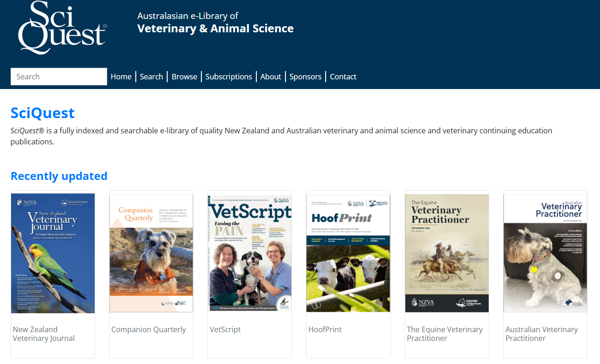View The Equine Veterinary Practitioner cover

(447, 253)
